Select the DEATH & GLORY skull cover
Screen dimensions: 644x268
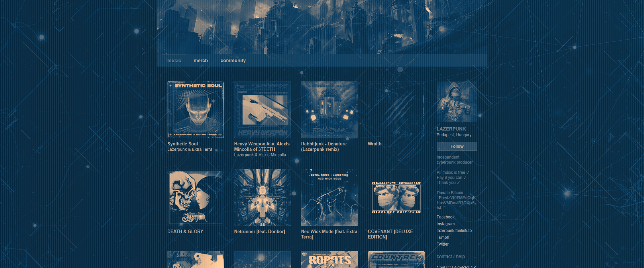pos(196,197)
